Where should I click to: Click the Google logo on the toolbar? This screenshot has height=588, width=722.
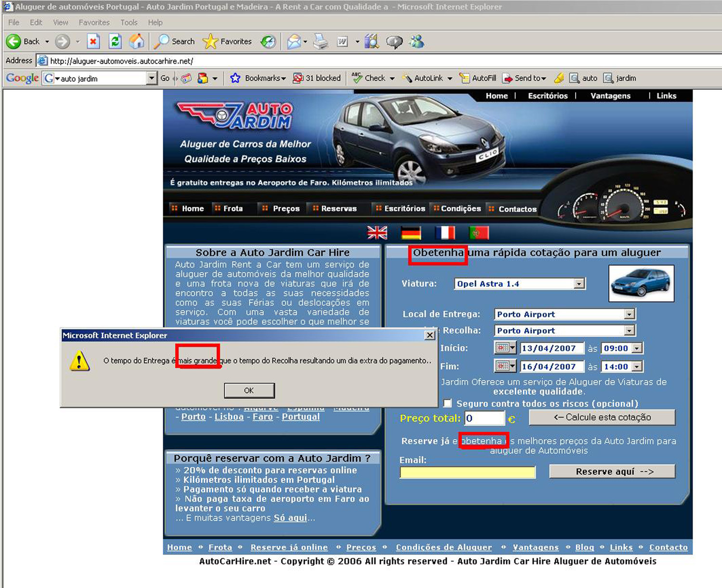click(x=22, y=78)
